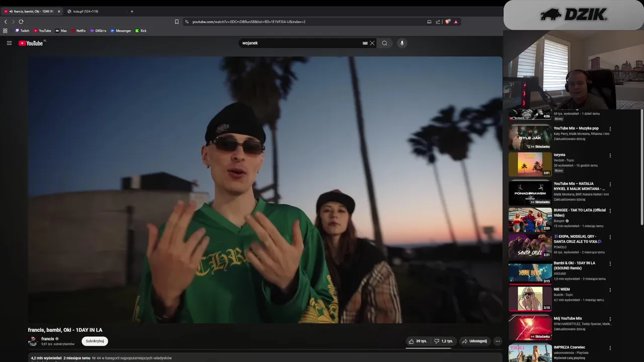Close the francis, bambi, Oki tab
This screenshot has height=362, width=644.
click(58, 11)
